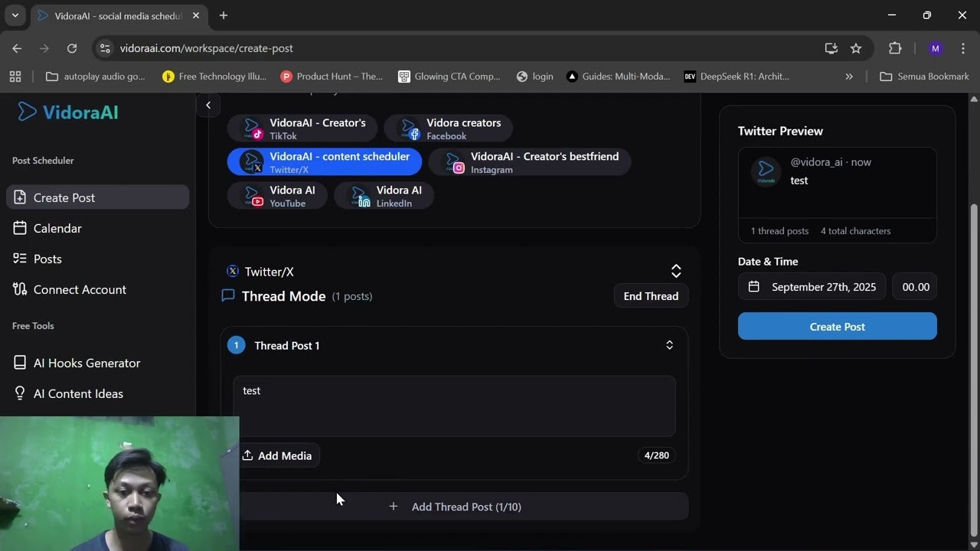Click the calendar icon in date field
This screenshot has height=551, width=980.
[x=754, y=287]
